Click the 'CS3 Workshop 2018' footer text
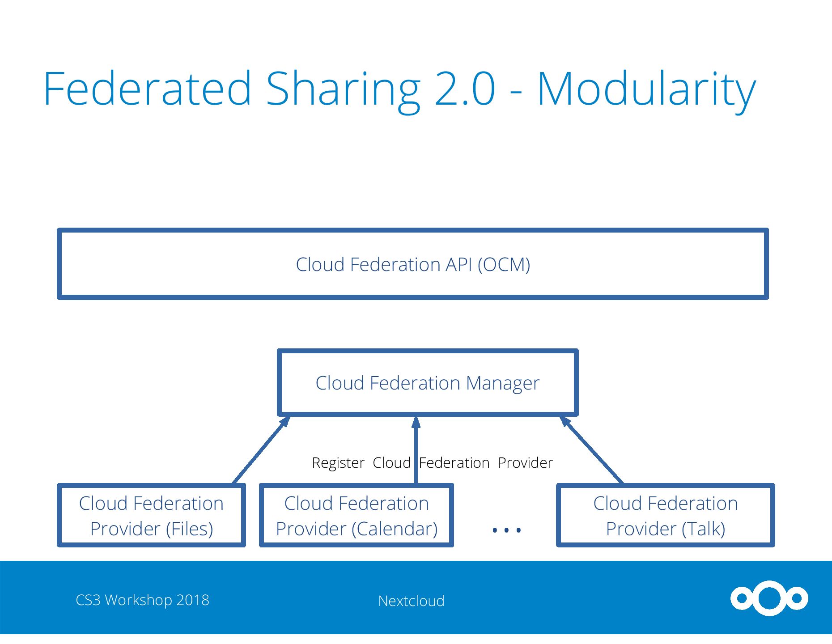 [x=142, y=600]
